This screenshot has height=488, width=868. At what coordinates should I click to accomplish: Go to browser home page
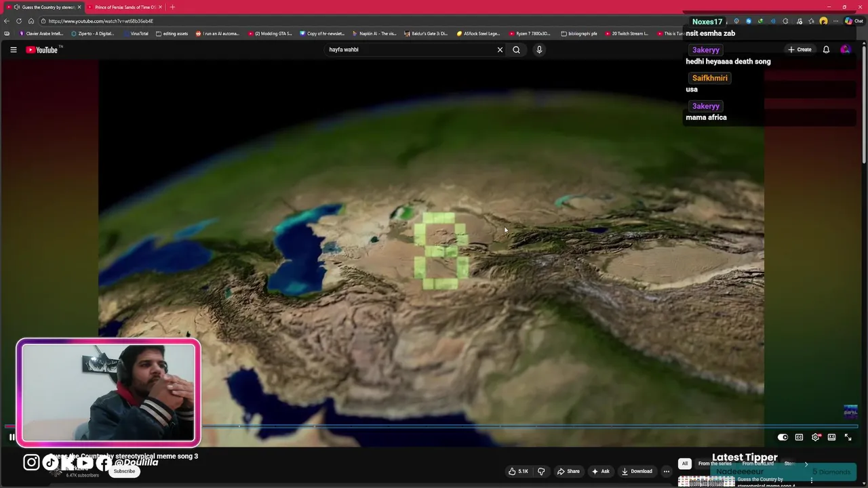click(31, 21)
